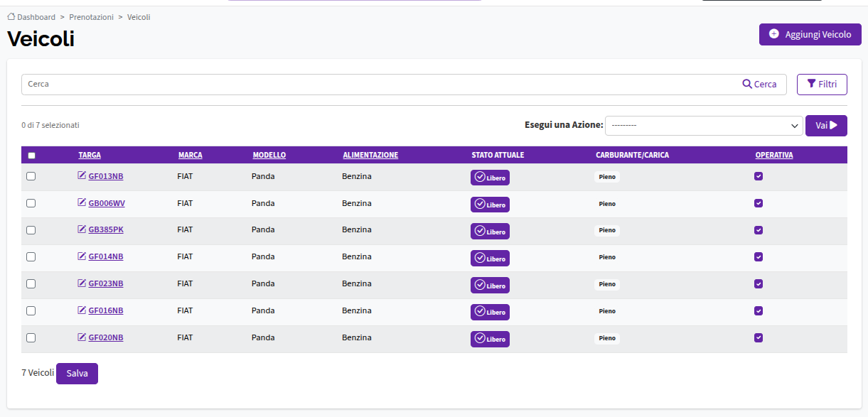The height and width of the screenshot is (417, 868).
Task: Click the Libero status badge for GF013NB
Action: [x=490, y=178]
